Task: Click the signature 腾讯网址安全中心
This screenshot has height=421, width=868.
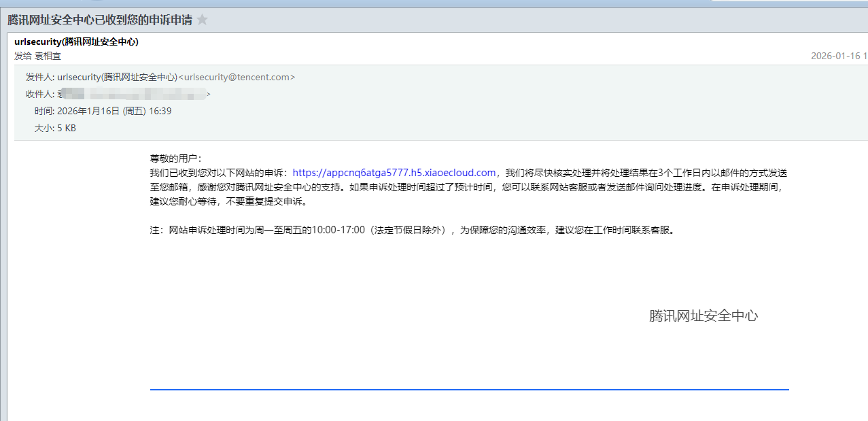Action: point(704,316)
